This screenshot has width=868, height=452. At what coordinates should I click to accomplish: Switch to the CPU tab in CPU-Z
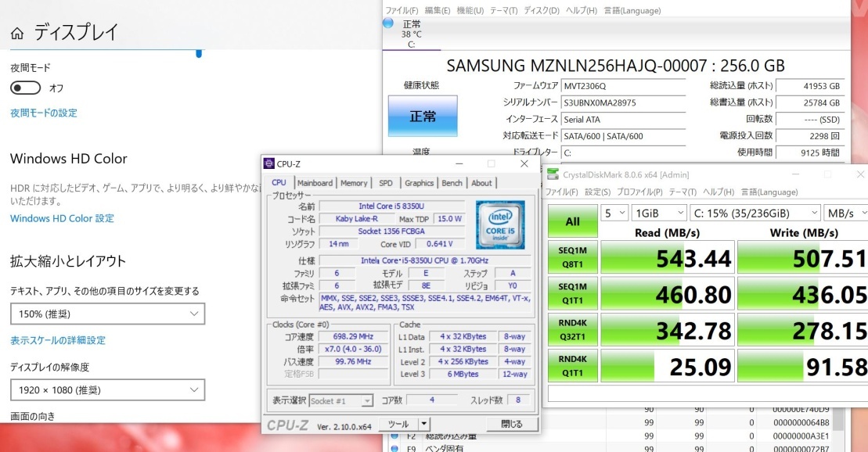pos(279,182)
